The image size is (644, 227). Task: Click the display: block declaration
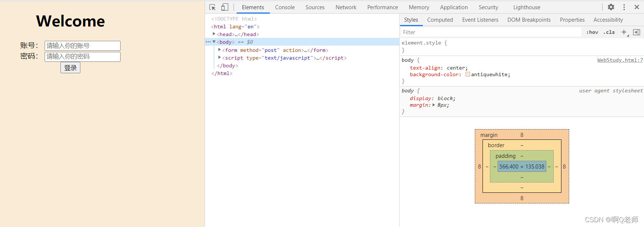[433, 98]
